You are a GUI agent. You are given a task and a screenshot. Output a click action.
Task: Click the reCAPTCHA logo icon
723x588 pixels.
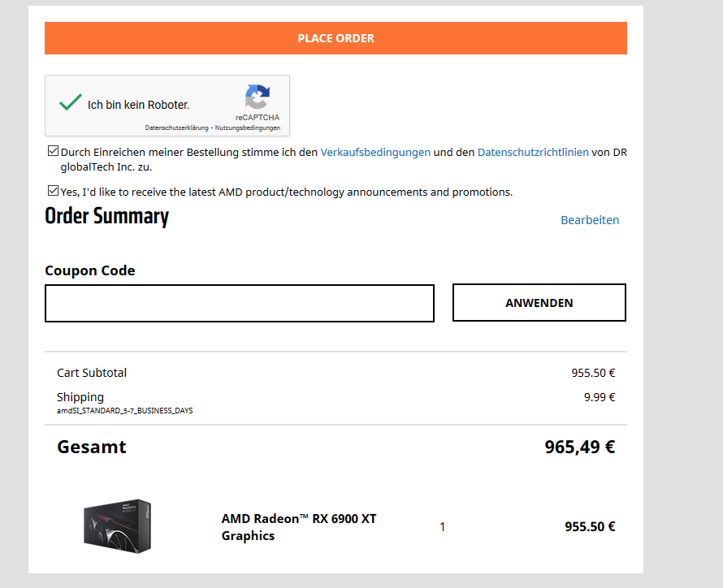[x=257, y=97]
